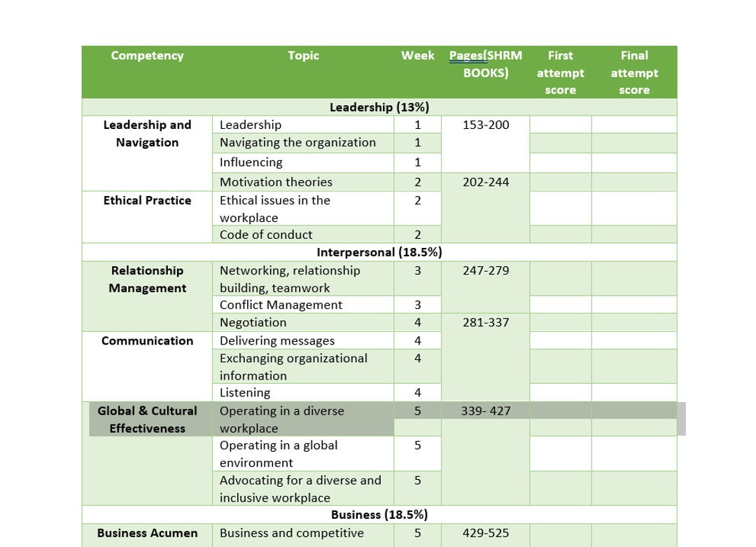Click the Business Acumen competency cell
Screen dimensions: 756x547
(x=146, y=533)
